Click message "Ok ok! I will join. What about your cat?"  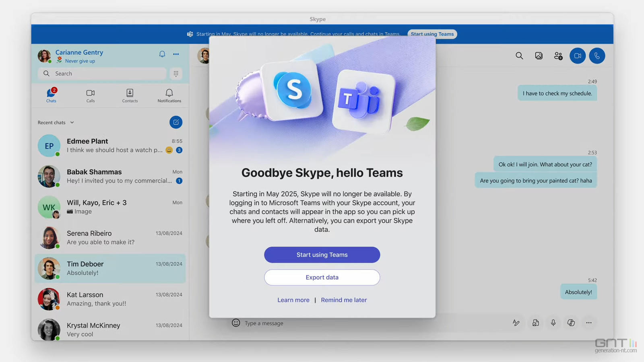(x=545, y=165)
